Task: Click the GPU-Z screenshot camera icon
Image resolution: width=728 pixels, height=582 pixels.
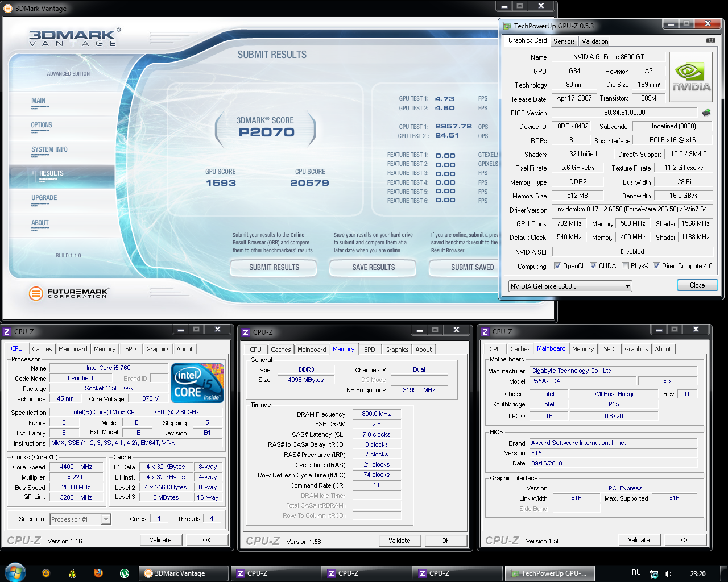Action: click(710, 40)
